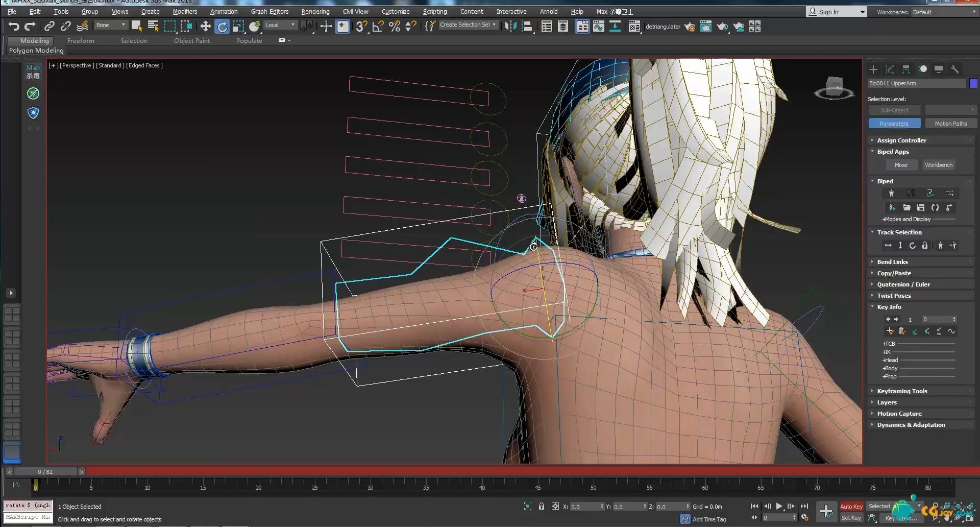This screenshot has width=980, height=527.
Task: Click the Mixer button in Biped Apps
Action: 901,165
